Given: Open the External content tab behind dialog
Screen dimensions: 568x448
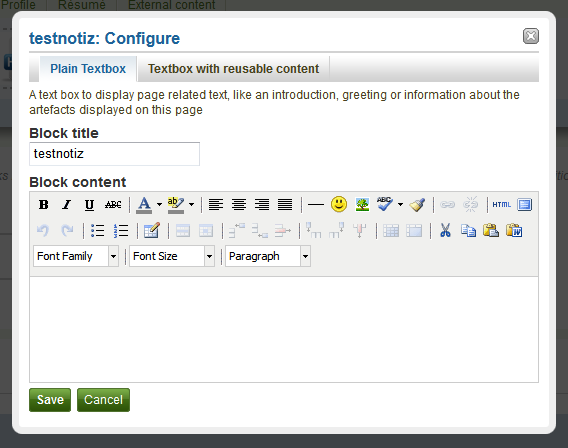Looking at the screenshot, I should tap(171, 5).
